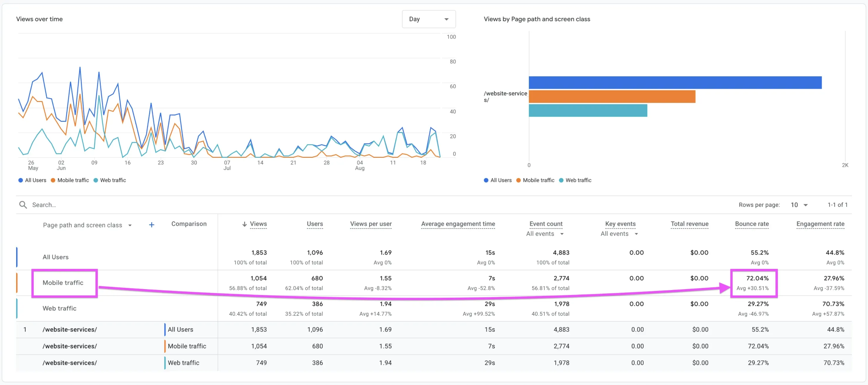Click /website-services/ label on bar chart
This screenshot has width=868, height=385.
[x=505, y=96]
